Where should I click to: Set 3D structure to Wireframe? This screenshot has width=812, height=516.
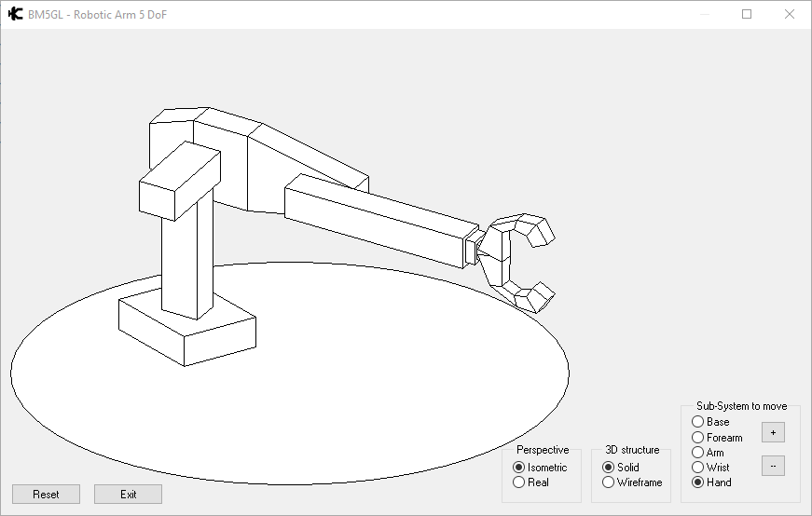click(632, 482)
